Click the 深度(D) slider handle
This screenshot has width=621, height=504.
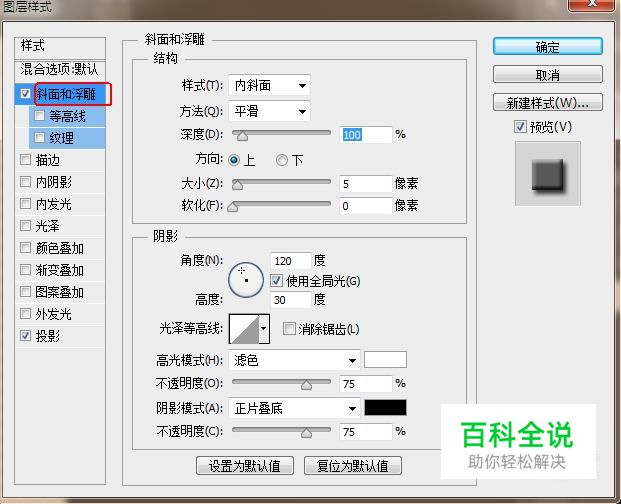(242, 136)
